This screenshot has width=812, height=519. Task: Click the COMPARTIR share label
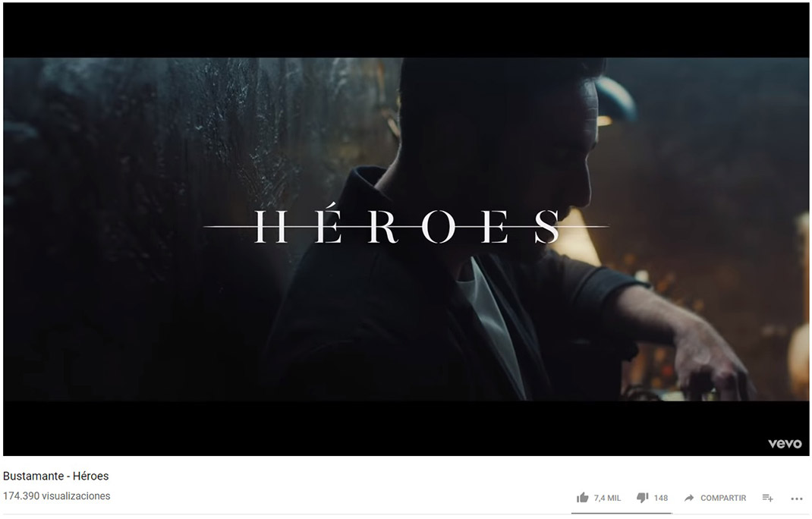723,498
